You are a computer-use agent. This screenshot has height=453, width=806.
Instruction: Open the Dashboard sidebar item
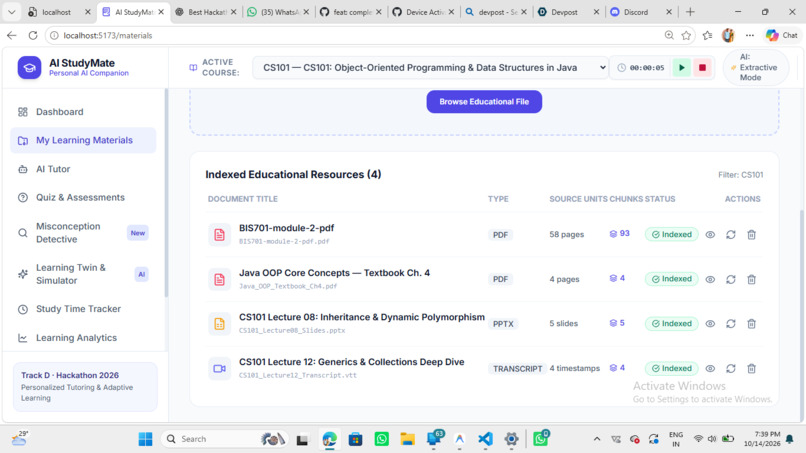click(83, 112)
